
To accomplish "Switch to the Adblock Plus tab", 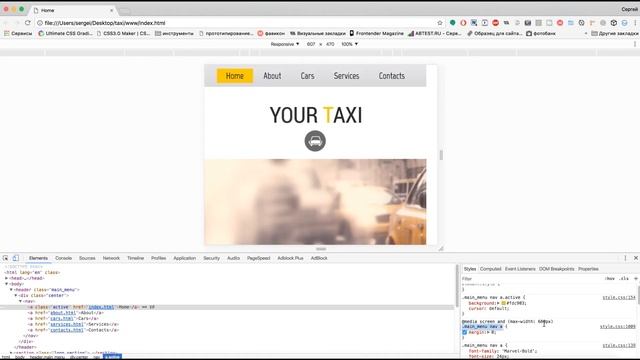I will [291, 258].
